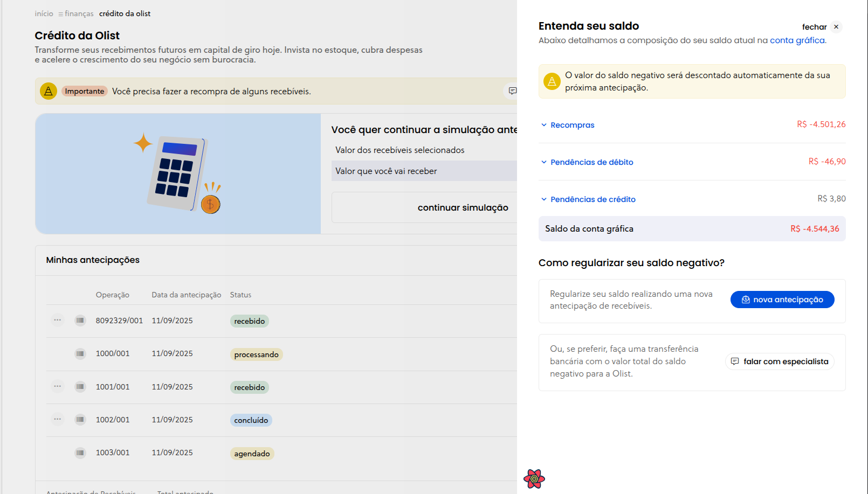Click the barcode icon for operation 1002/001
Screen dimensions: 868x494
click(x=80, y=420)
